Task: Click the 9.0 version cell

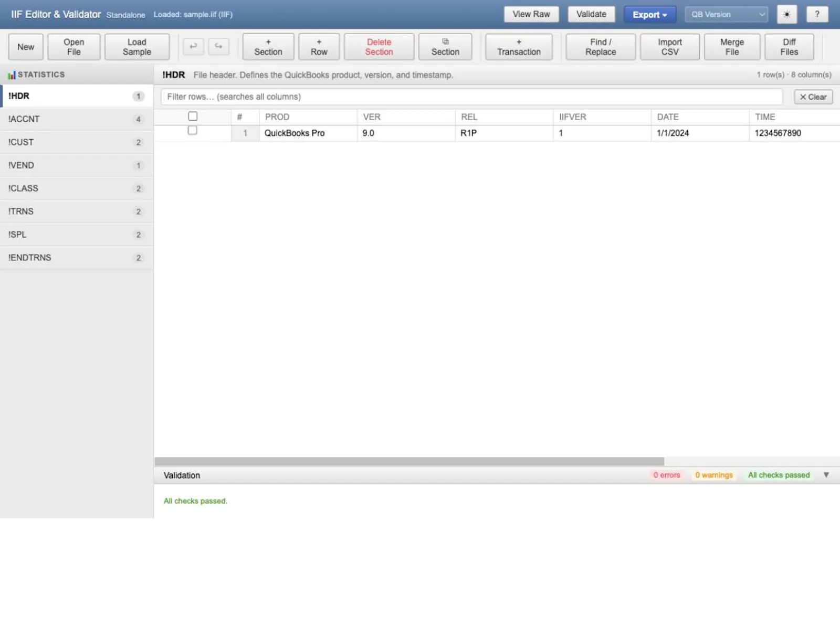Action: tap(406, 133)
